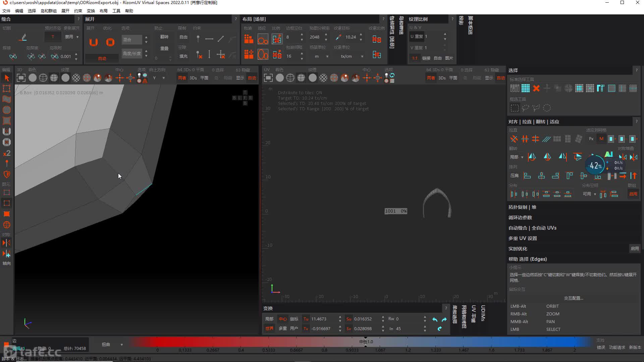Image resolution: width=644 pixels, height=362 pixels.
Task: Click the orange Optimize icon beside Unfold
Action: (110, 42)
